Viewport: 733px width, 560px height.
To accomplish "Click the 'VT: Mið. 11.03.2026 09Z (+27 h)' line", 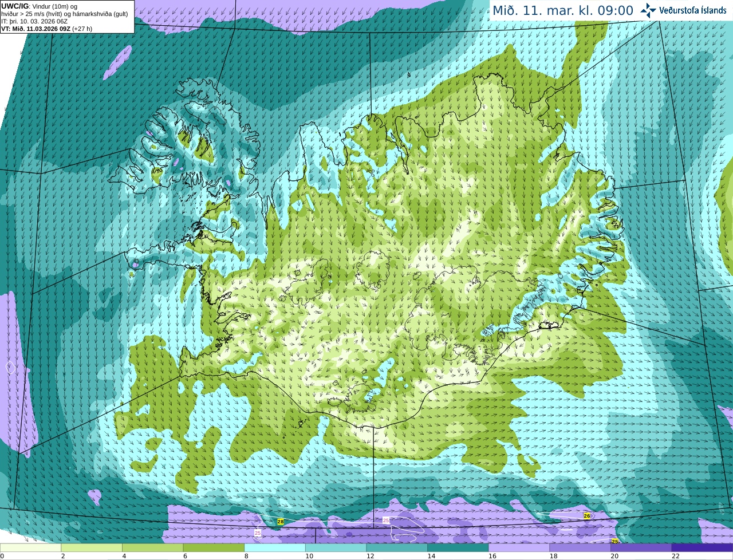I will pyautogui.click(x=46, y=29).
